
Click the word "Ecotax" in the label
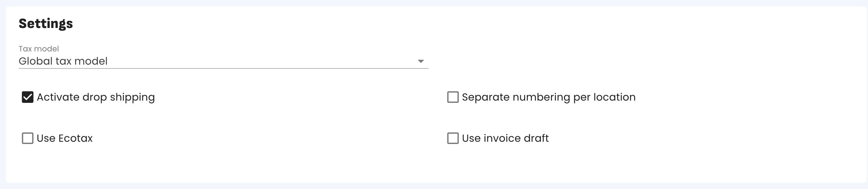point(75,138)
